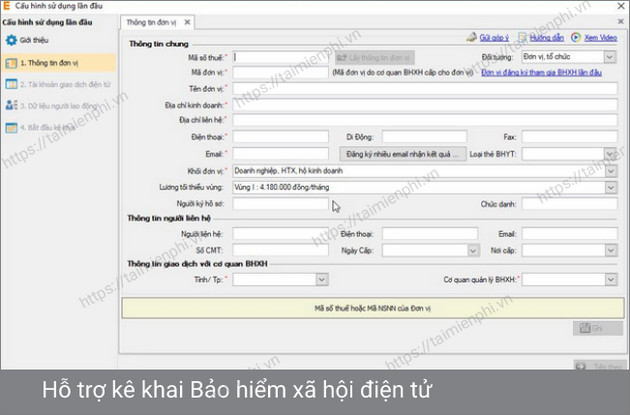Open the Hướng dẫn guide icon
This screenshot has width=630, height=415.
click(524, 37)
